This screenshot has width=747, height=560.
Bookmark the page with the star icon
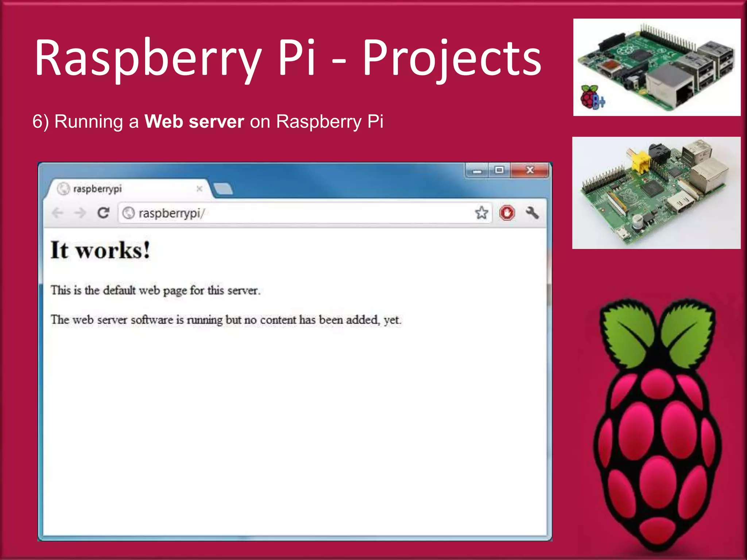tap(481, 213)
